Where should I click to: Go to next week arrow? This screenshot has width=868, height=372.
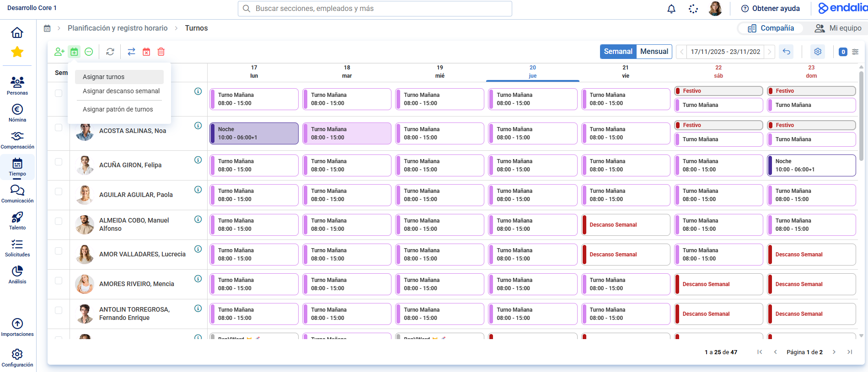(x=770, y=52)
